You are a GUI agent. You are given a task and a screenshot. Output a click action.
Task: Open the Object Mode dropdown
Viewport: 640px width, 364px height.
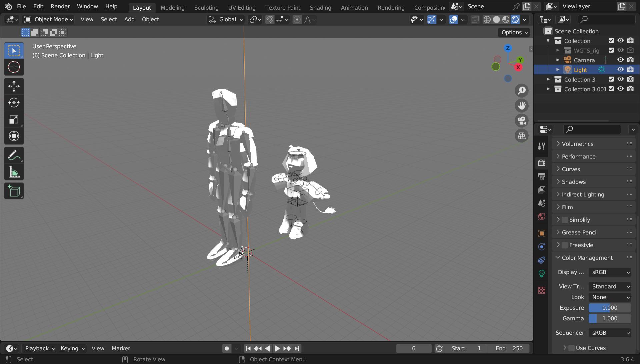[x=49, y=20]
